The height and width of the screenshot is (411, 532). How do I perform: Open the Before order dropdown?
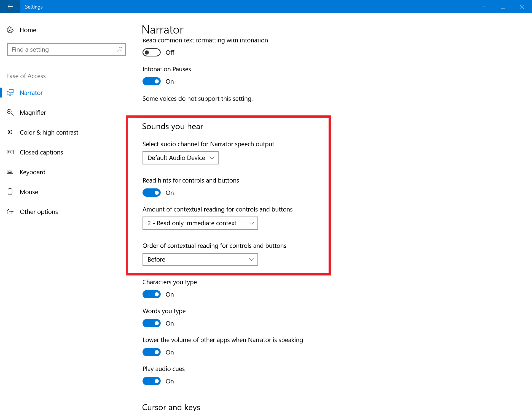[x=200, y=259]
